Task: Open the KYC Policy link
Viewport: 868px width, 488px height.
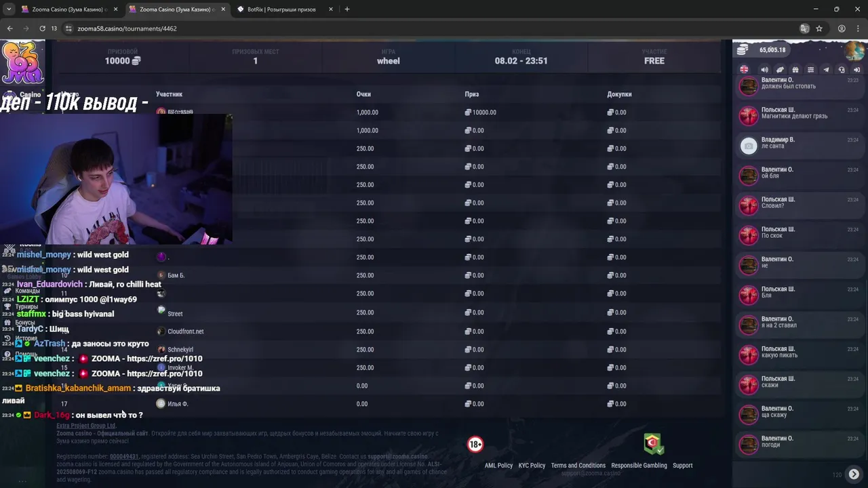Action: point(532,466)
